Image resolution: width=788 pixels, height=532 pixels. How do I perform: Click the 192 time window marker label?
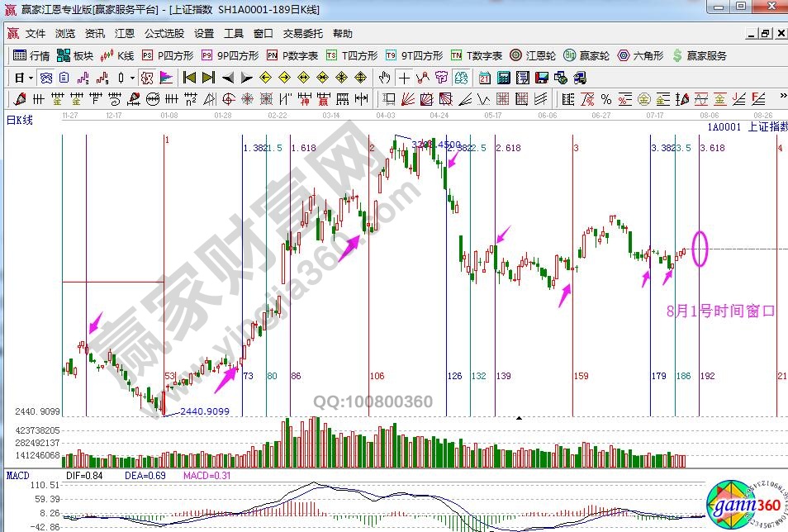[706, 376]
